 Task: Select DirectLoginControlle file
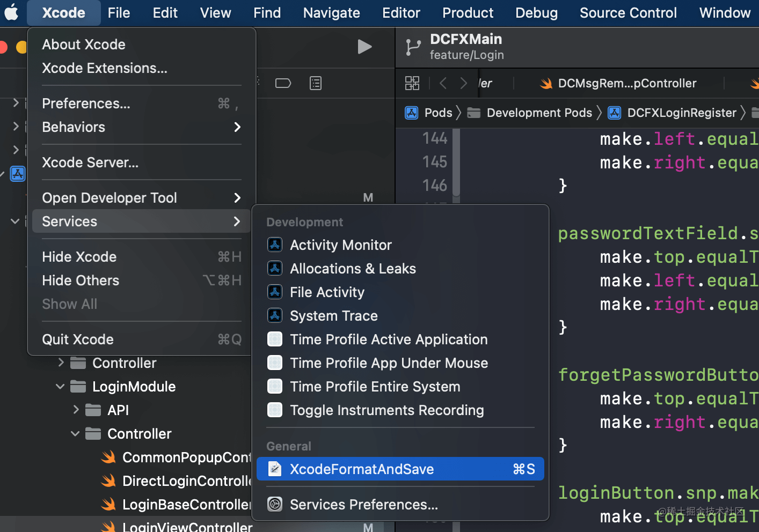tap(187, 481)
